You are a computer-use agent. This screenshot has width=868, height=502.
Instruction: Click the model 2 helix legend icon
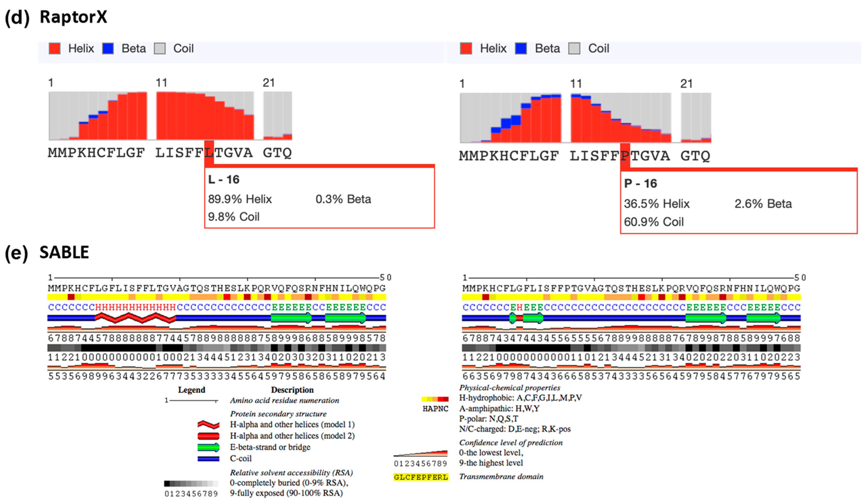pyautogui.click(x=208, y=436)
